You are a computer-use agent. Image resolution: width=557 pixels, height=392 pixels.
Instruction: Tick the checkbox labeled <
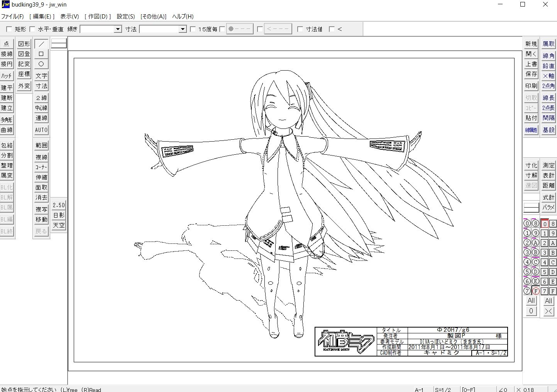(x=332, y=29)
